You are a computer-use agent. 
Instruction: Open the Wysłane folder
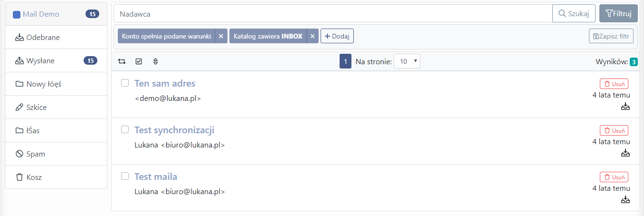tap(56, 60)
